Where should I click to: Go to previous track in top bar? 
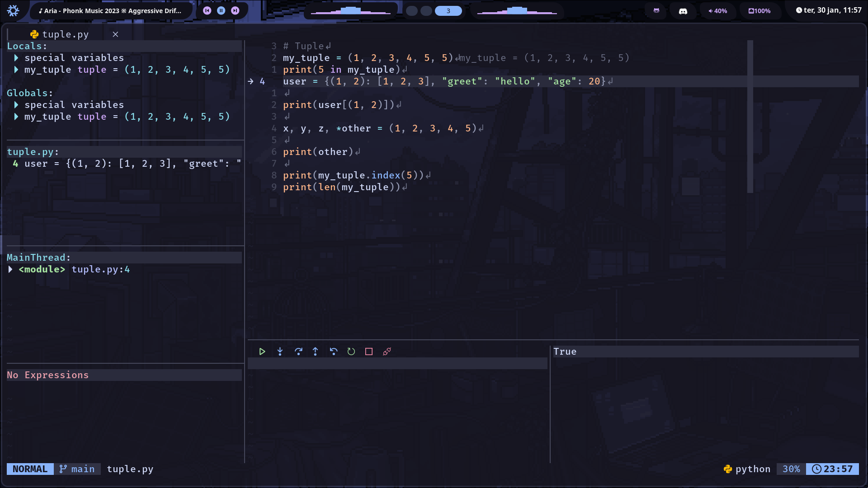pos(207,10)
